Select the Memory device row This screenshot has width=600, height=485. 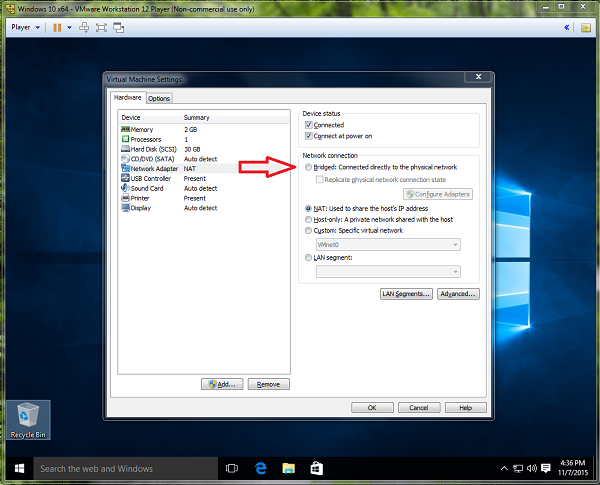(x=204, y=129)
